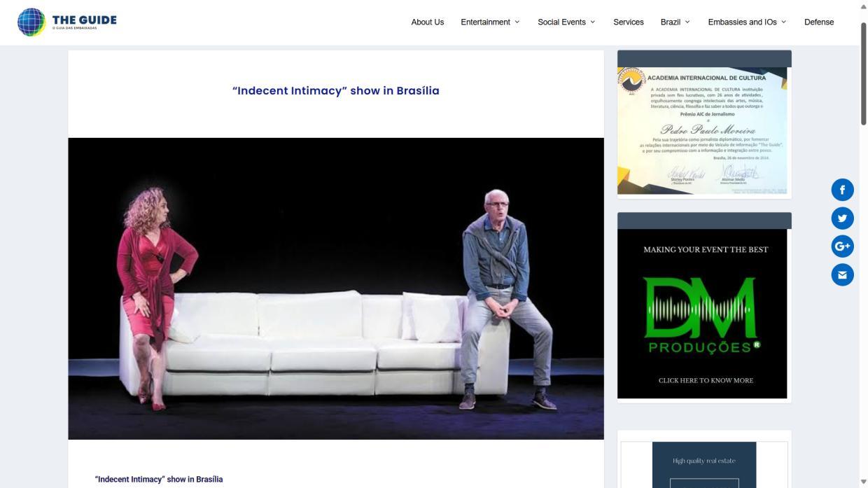Click 'Click here to know more' text
868x488 pixels.
(706, 380)
